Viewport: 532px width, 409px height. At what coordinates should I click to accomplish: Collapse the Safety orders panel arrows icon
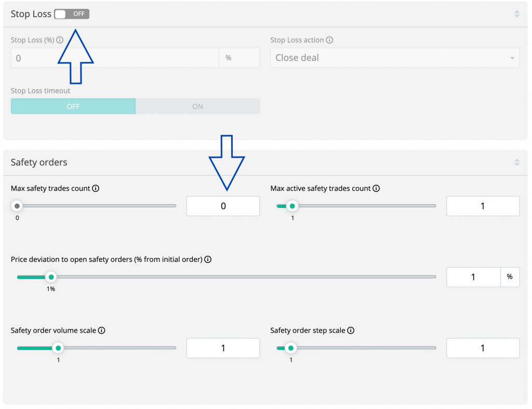pos(517,162)
